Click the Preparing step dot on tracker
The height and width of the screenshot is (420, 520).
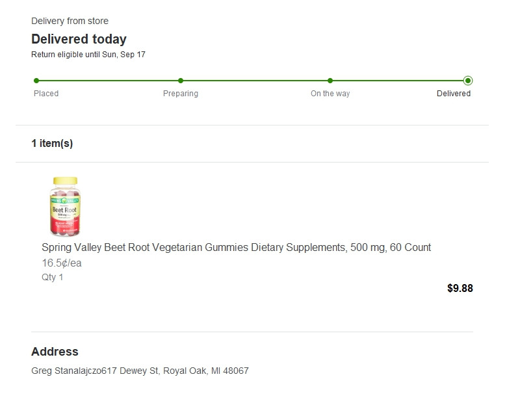(181, 81)
